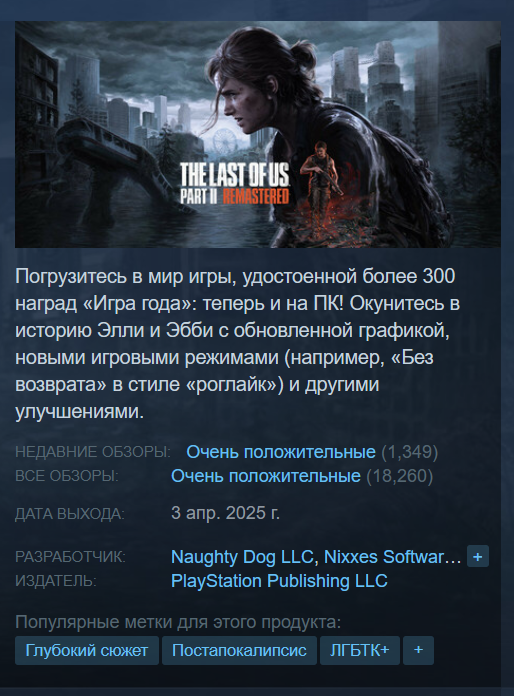The height and width of the screenshot is (696, 514).
Task: Click the "ИЗДАТЕЛЬ" label
Action: (56, 581)
